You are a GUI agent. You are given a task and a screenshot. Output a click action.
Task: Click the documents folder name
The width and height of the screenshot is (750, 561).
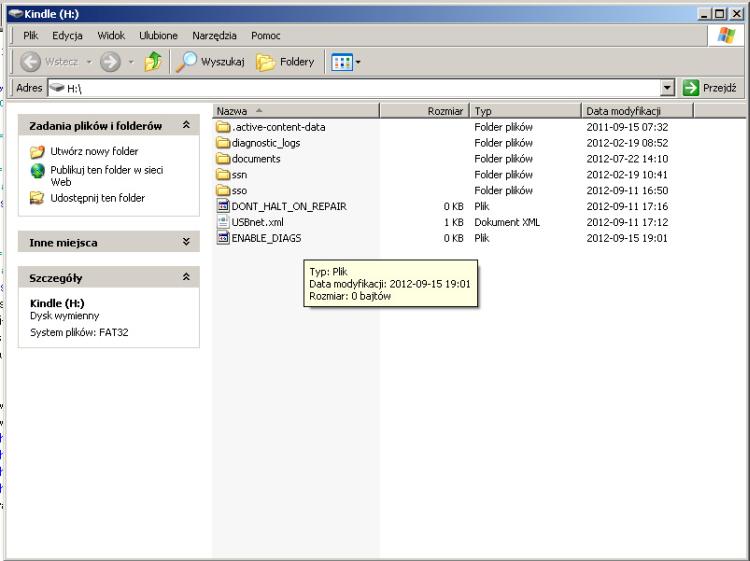click(256, 159)
